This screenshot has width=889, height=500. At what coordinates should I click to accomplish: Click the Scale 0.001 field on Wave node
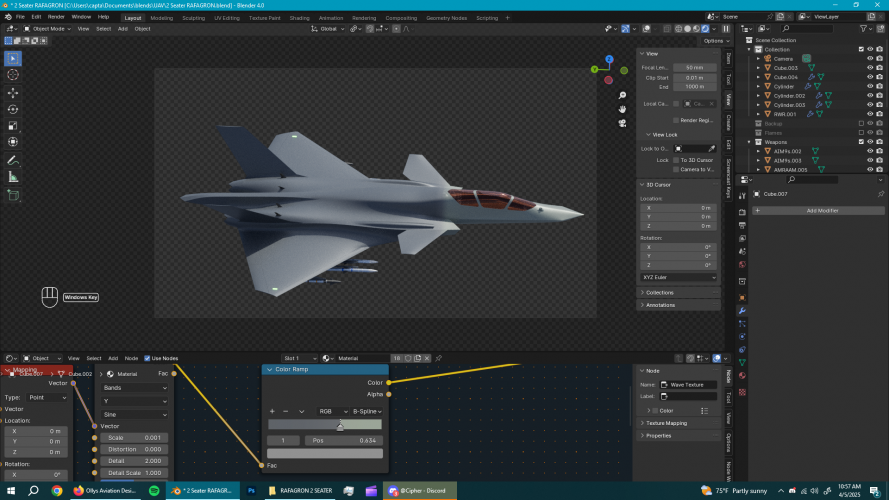[x=134, y=438]
